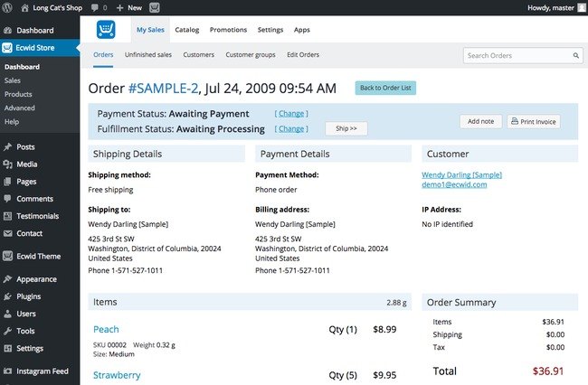588x385 pixels.
Task: Open the Customers sub-tab
Action: tap(199, 55)
